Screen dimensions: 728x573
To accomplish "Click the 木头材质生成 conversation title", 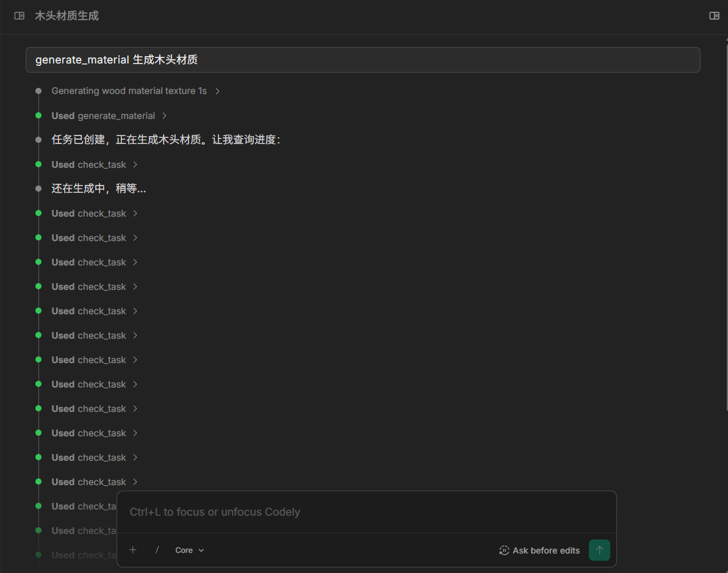I will point(67,16).
